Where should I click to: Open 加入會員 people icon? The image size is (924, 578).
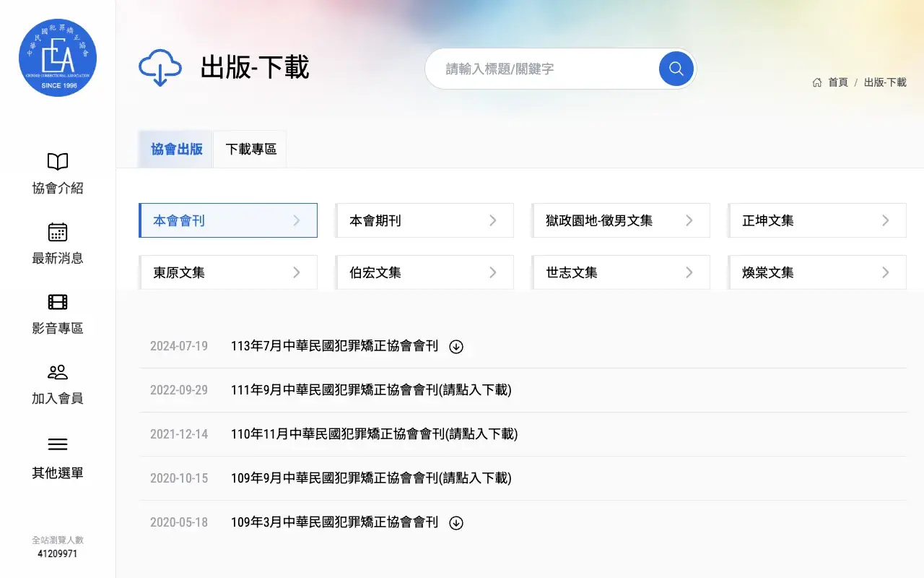pos(58,372)
